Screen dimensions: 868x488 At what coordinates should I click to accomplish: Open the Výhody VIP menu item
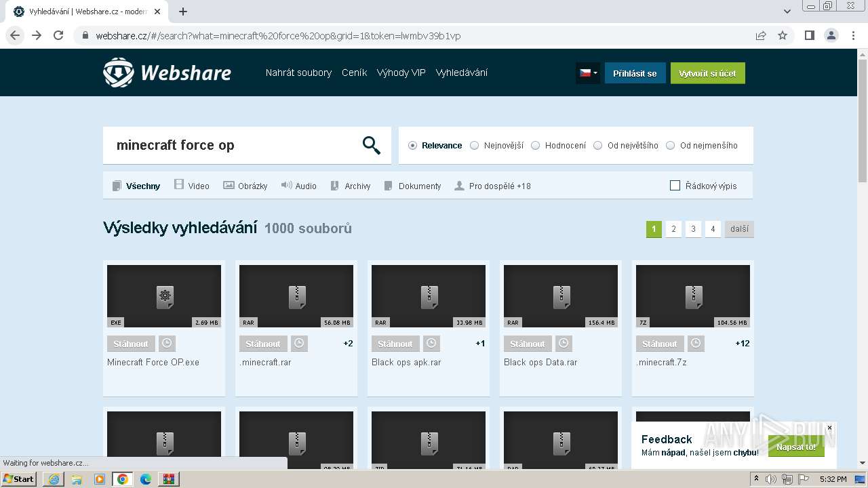pyautogui.click(x=401, y=73)
